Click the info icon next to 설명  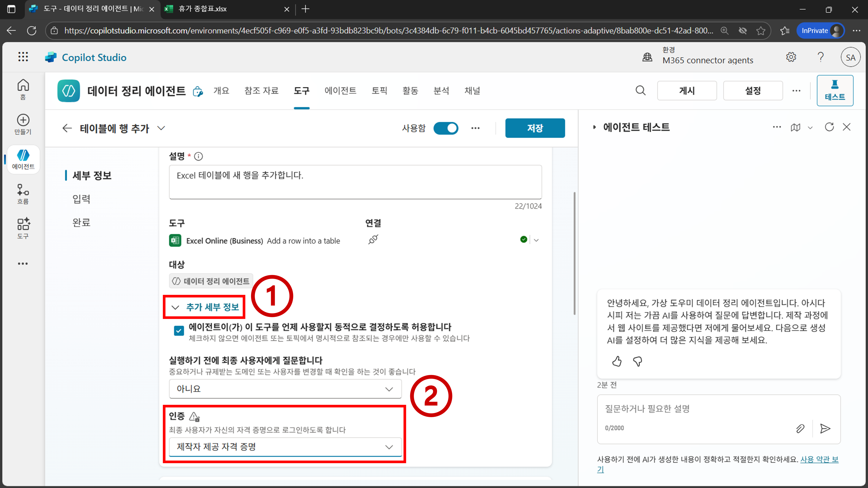point(199,156)
